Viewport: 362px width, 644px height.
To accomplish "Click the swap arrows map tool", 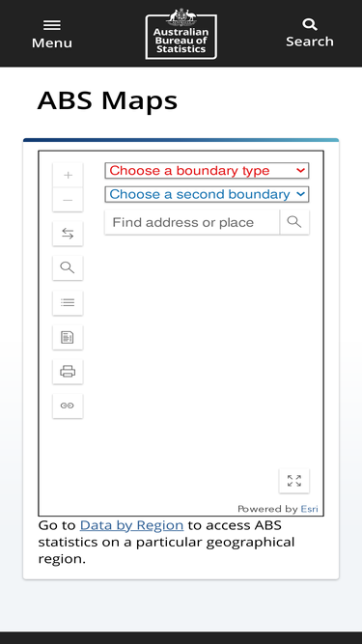I will pyautogui.click(x=68, y=234).
